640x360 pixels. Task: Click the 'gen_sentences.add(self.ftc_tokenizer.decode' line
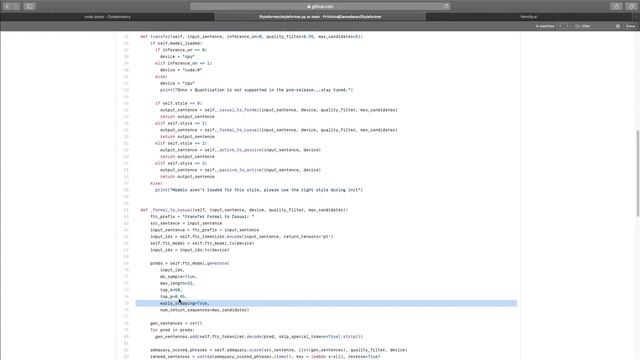tap(259, 337)
